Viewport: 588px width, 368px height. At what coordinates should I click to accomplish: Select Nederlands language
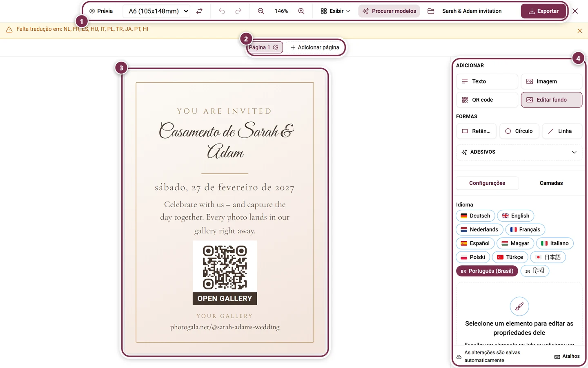(x=479, y=230)
